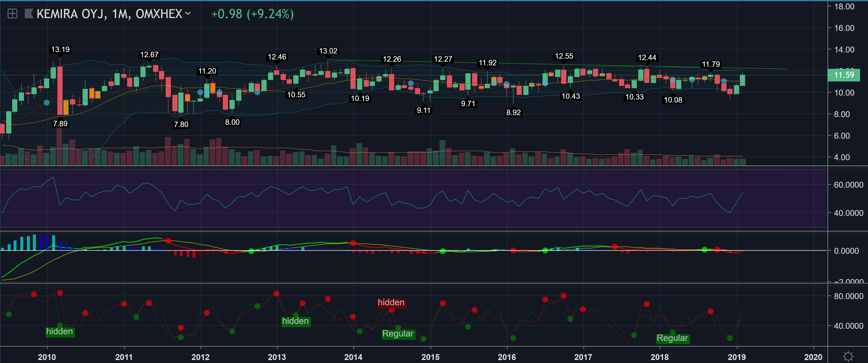
Task: Click the KEMIRA OYJ, 1M, OMXHEX title
Action: [109, 14]
